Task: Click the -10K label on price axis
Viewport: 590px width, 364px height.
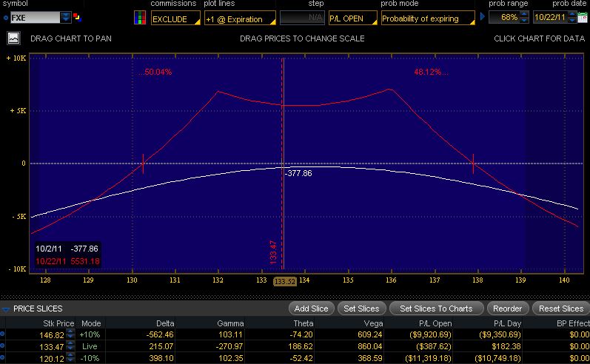Action: [x=17, y=269]
